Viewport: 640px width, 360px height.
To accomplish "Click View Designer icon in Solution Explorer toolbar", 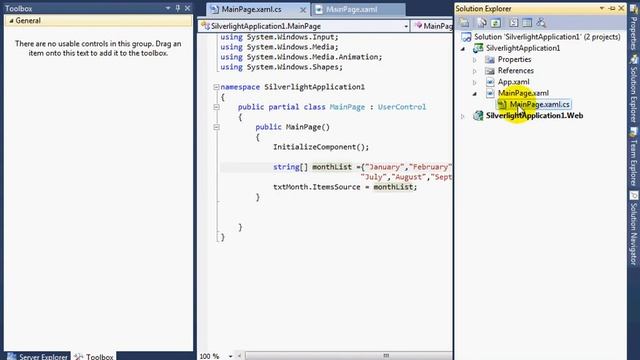I will (527, 22).
